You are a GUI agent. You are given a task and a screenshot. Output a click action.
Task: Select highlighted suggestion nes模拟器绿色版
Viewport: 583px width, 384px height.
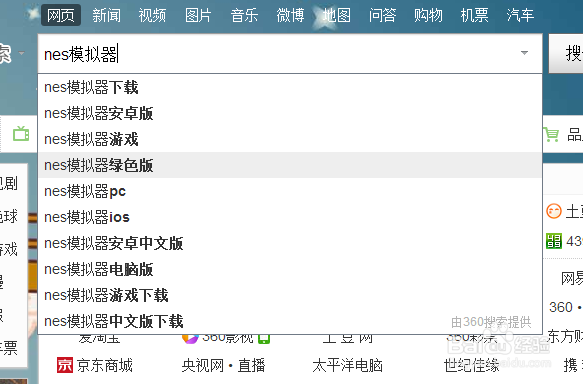[x=290, y=165]
